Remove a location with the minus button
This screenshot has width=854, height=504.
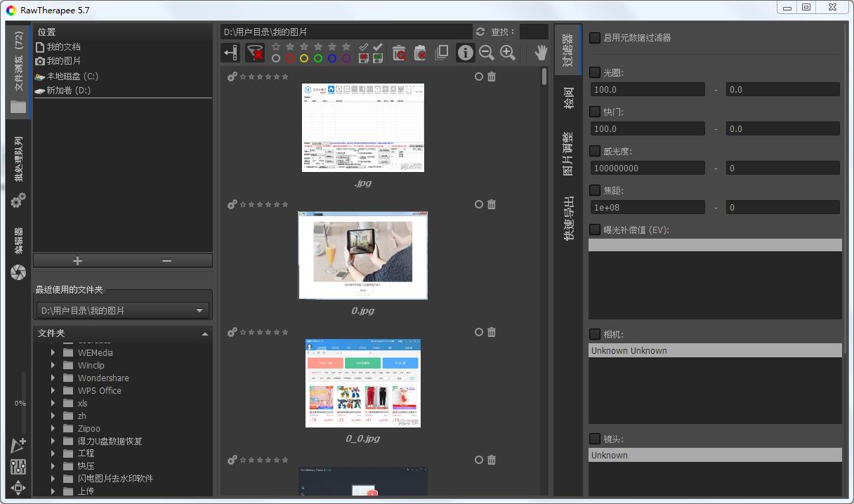(166, 260)
